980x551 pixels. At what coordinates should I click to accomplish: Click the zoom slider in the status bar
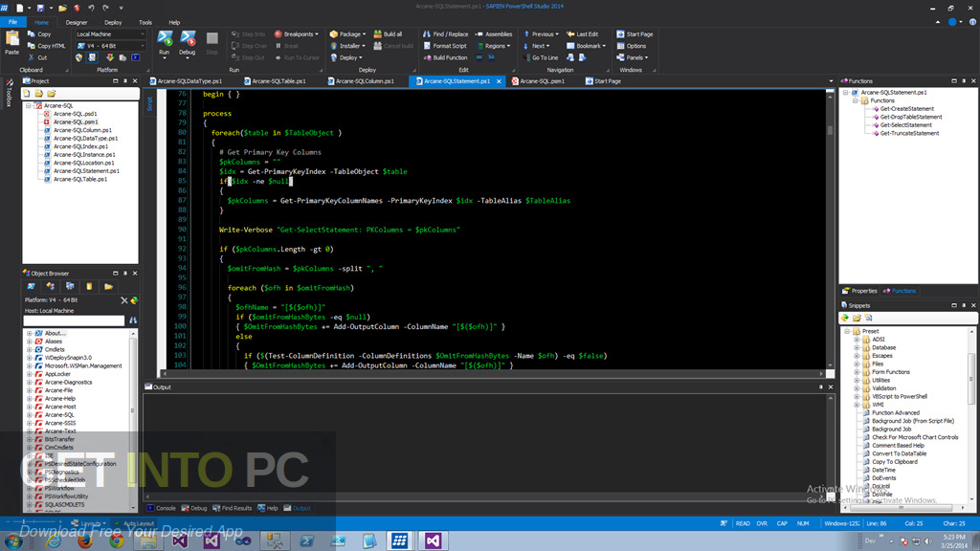(x=35, y=521)
